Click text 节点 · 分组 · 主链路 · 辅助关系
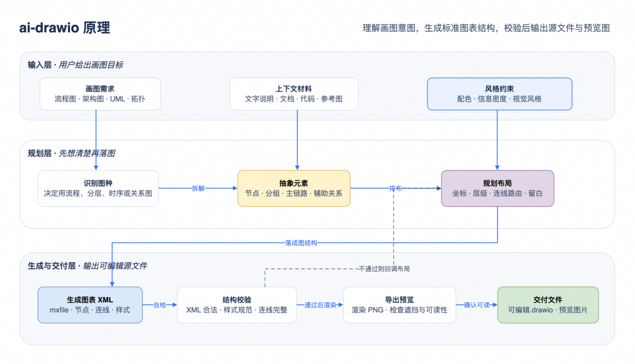Viewport: 635px width, 364px height. point(293,193)
